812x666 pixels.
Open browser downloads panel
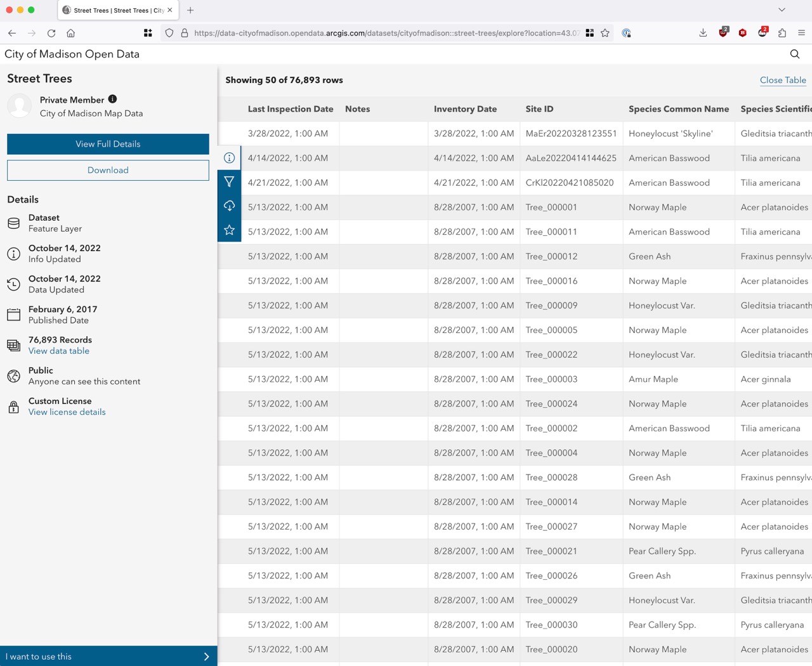click(703, 33)
